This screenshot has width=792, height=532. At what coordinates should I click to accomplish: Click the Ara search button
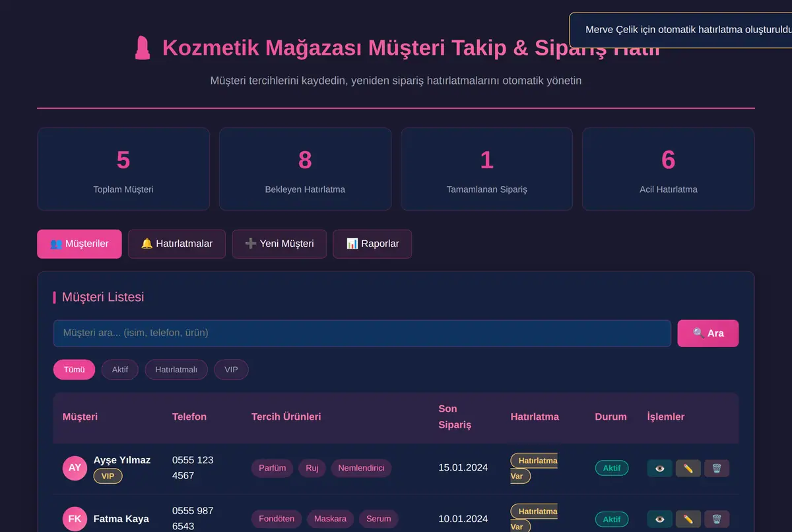tap(708, 333)
